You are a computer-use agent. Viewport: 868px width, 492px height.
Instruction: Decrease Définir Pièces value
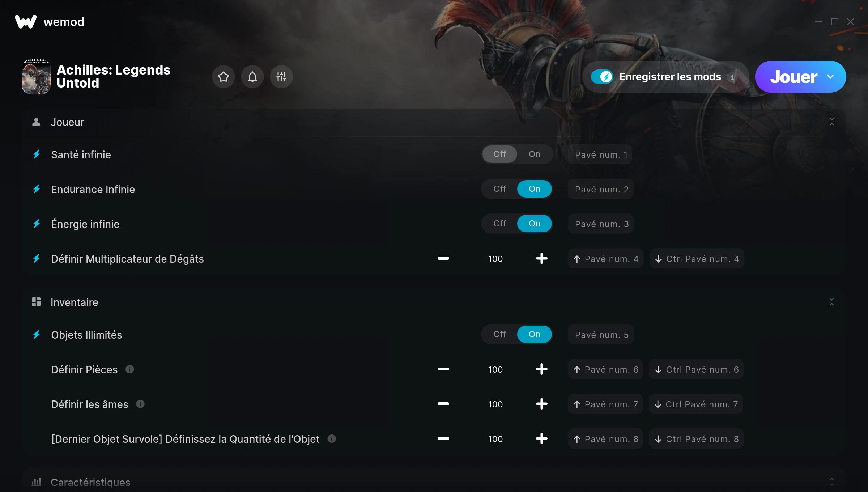click(x=443, y=369)
